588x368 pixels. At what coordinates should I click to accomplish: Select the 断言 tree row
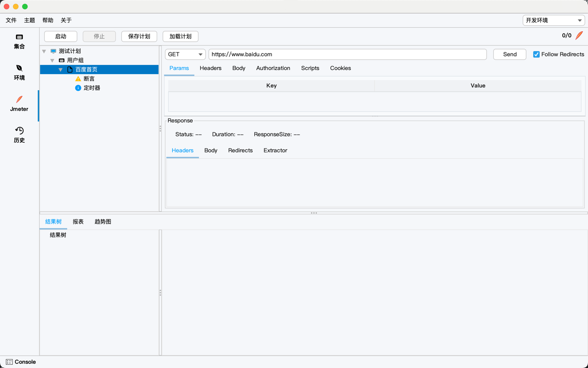click(99, 79)
